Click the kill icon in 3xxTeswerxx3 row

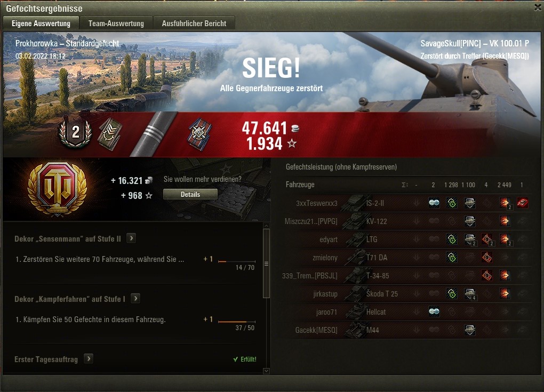tap(522, 203)
